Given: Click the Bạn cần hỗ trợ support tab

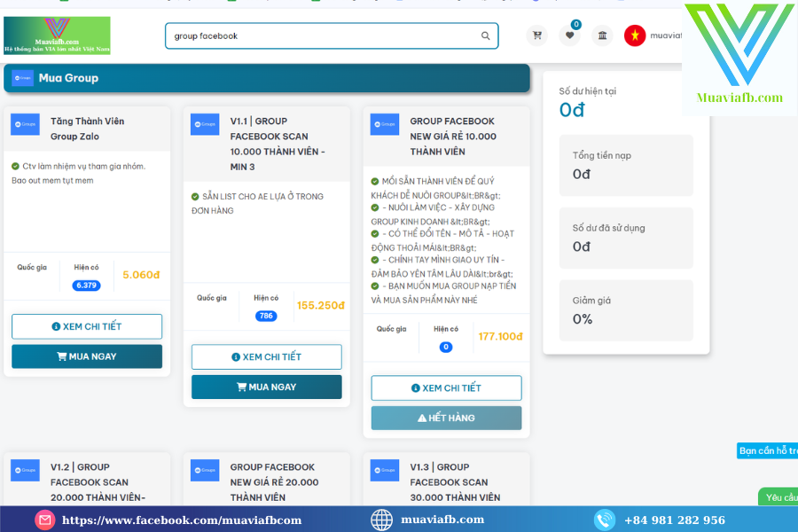Looking at the screenshot, I should (768, 450).
